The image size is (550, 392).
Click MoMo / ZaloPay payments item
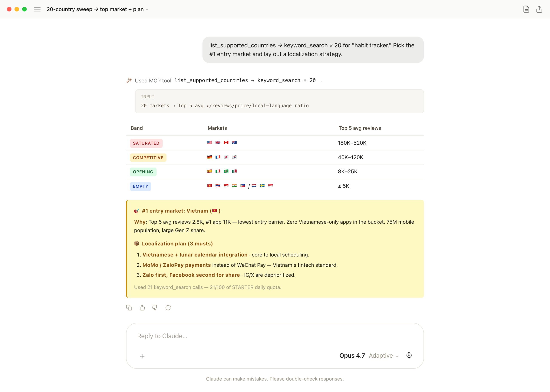(x=177, y=265)
